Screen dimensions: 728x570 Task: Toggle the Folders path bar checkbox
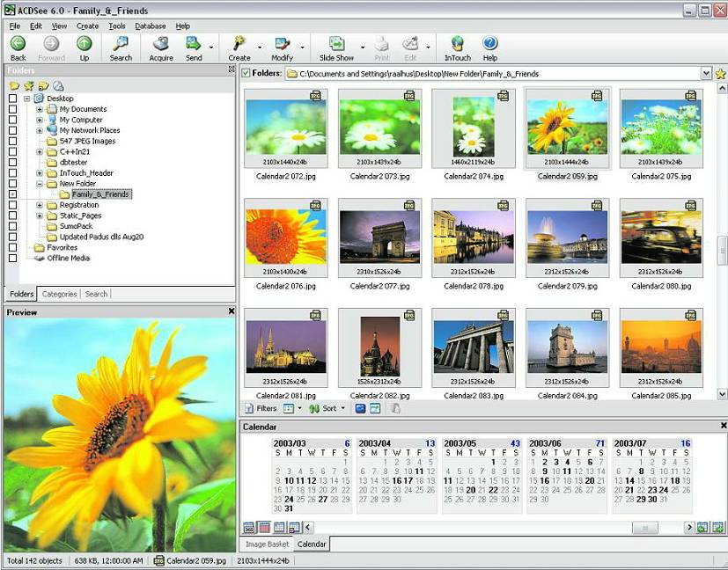tap(246, 74)
